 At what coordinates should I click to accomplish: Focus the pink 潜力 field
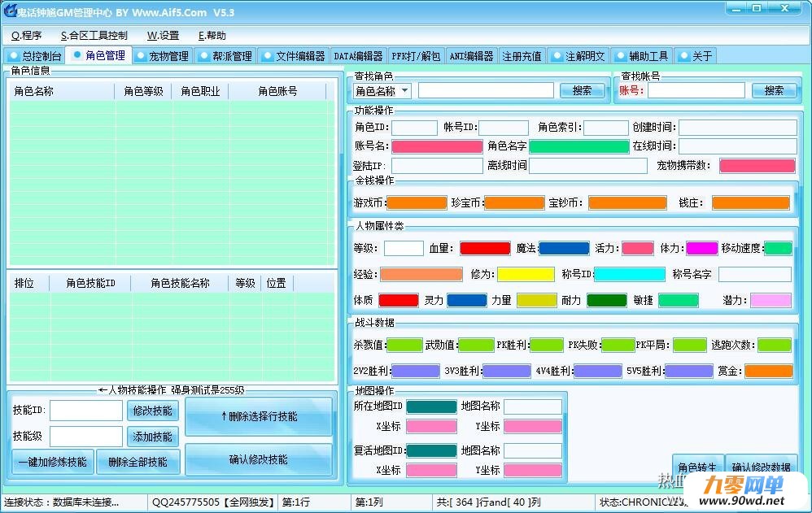point(771,300)
